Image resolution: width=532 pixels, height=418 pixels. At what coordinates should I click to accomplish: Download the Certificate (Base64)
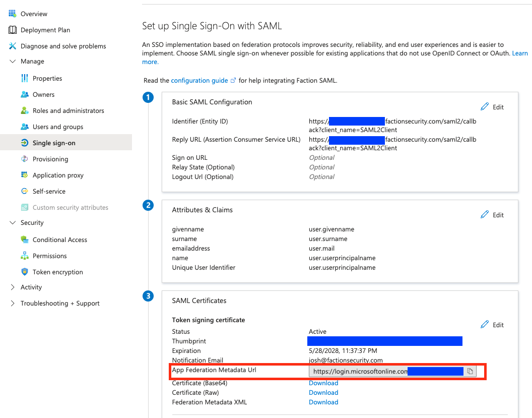pyautogui.click(x=323, y=383)
